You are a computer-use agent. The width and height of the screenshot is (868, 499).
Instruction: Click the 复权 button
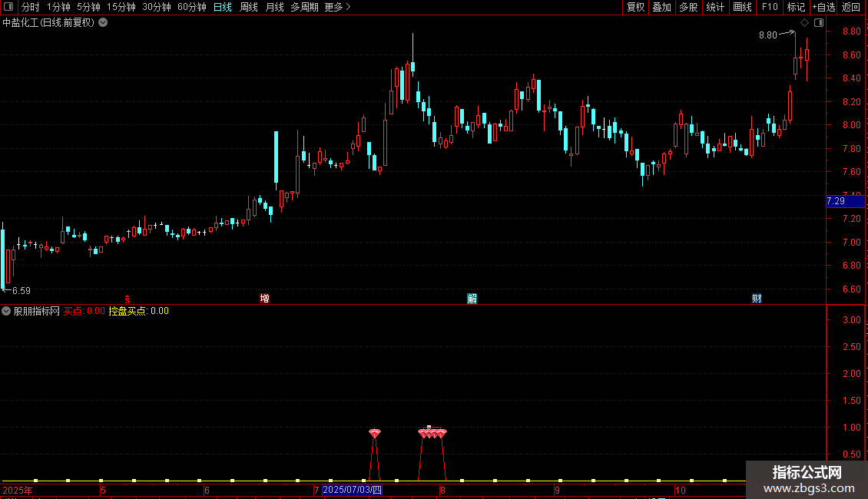tap(635, 7)
